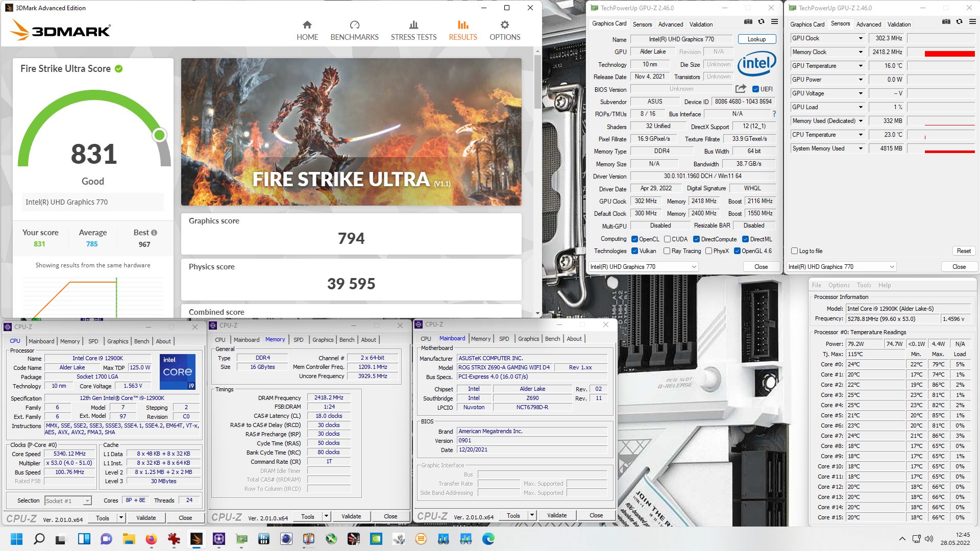Open the Options menu in Core Temp
The image size is (980, 551).
click(839, 285)
